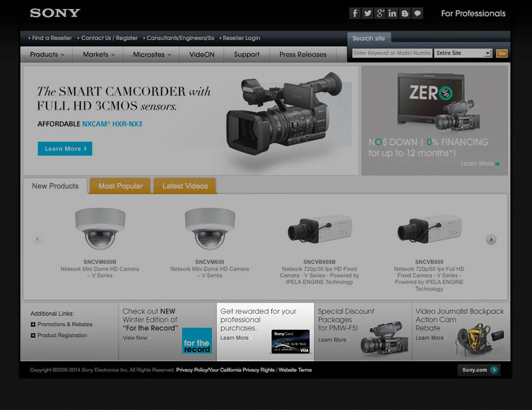532x410 pixels.
Task: Open the Press Releases menu item
Action: [x=303, y=54]
